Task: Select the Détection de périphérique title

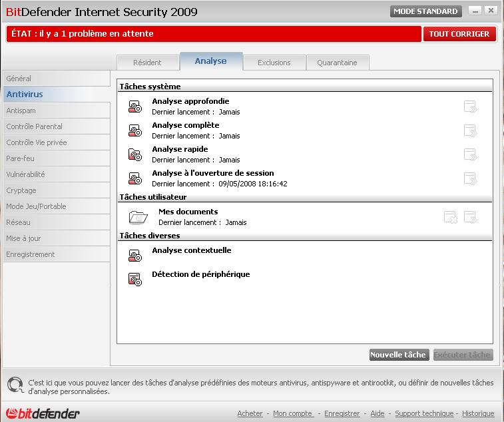Action: click(x=201, y=274)
